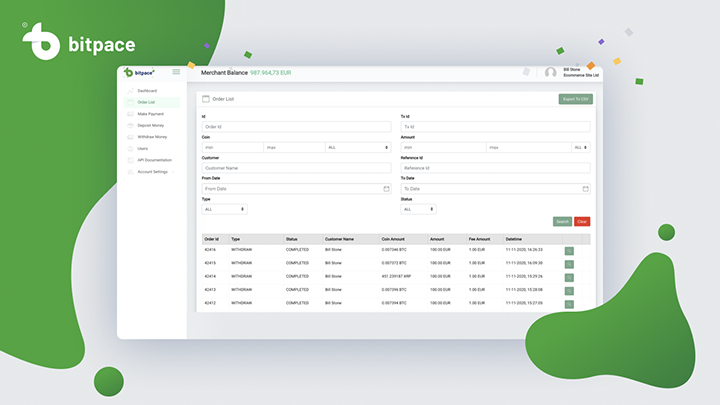Click the Status column header
720x405 pixels.
(x=292, y=239)
